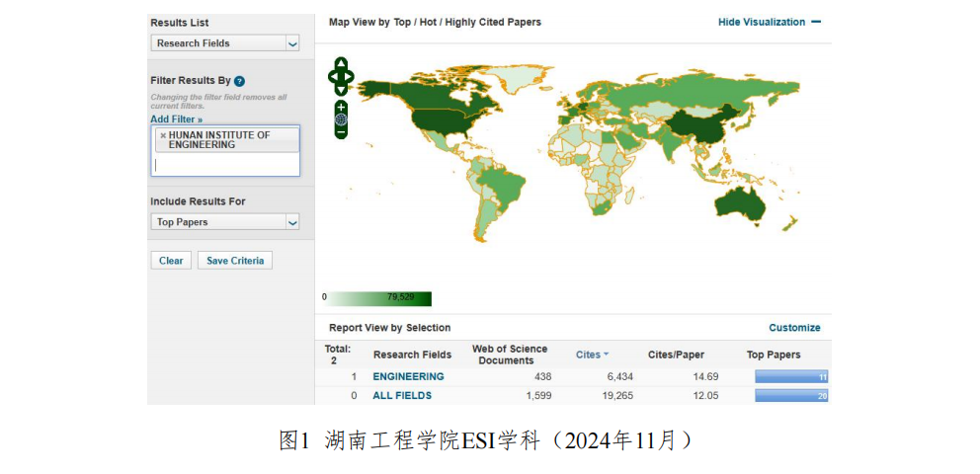Open Customize for the report view
Screen dimensions: 980x474
point(794,328)
